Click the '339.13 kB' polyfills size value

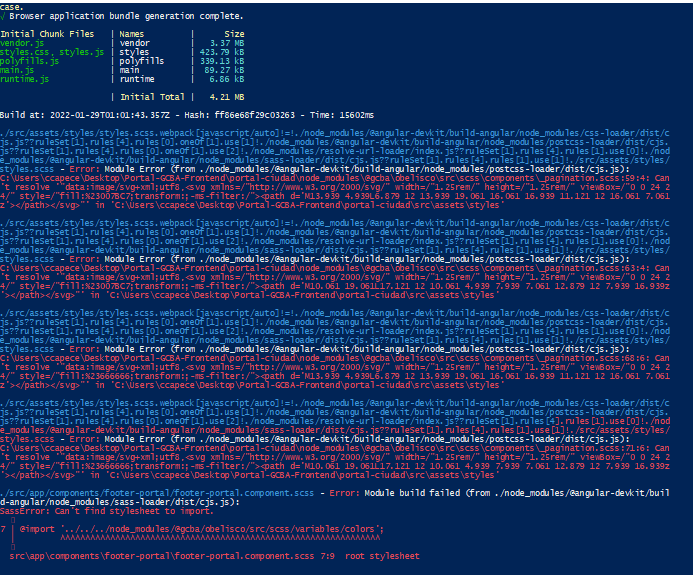[222, 61]
